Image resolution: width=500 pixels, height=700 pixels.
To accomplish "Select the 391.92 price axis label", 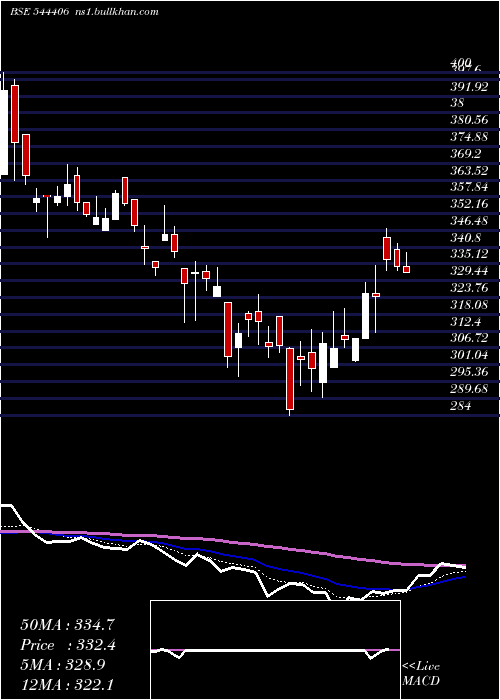I will [x=469, y=87].
